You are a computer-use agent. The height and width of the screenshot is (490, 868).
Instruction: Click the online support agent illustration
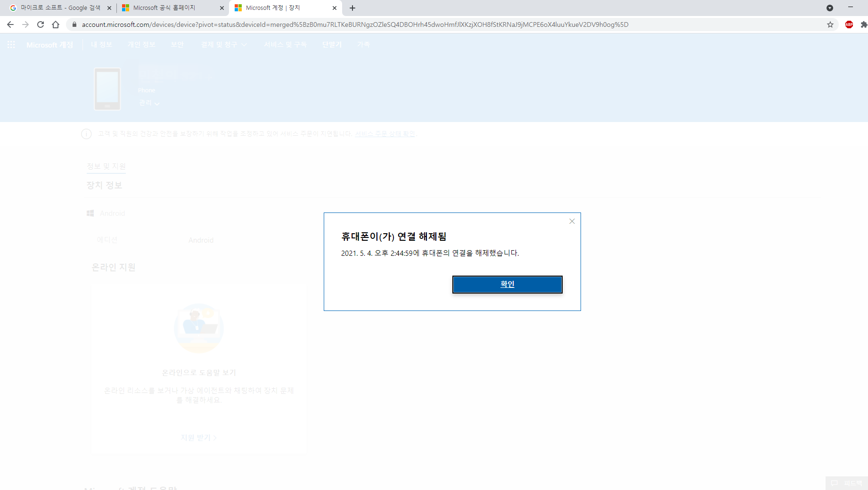[x=199, y=328]
